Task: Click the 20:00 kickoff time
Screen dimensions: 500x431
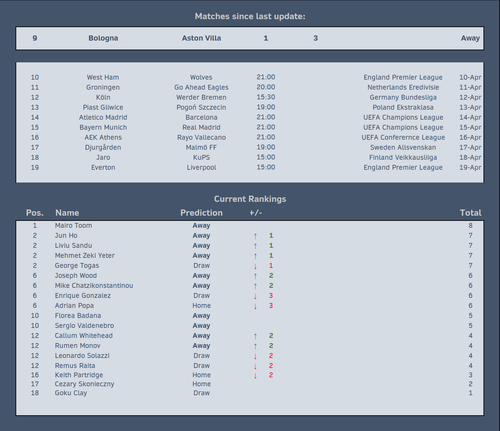Action: (x=266, y=87)
